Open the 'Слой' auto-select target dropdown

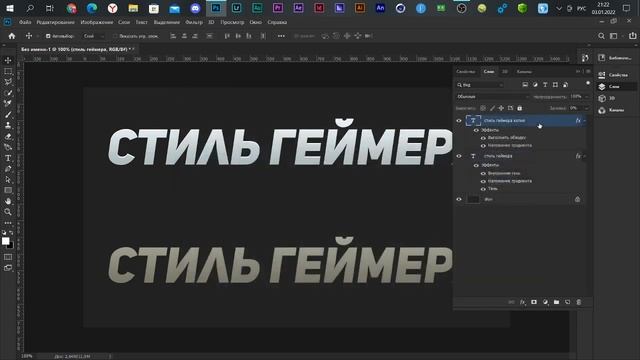[x=93, y=36]
